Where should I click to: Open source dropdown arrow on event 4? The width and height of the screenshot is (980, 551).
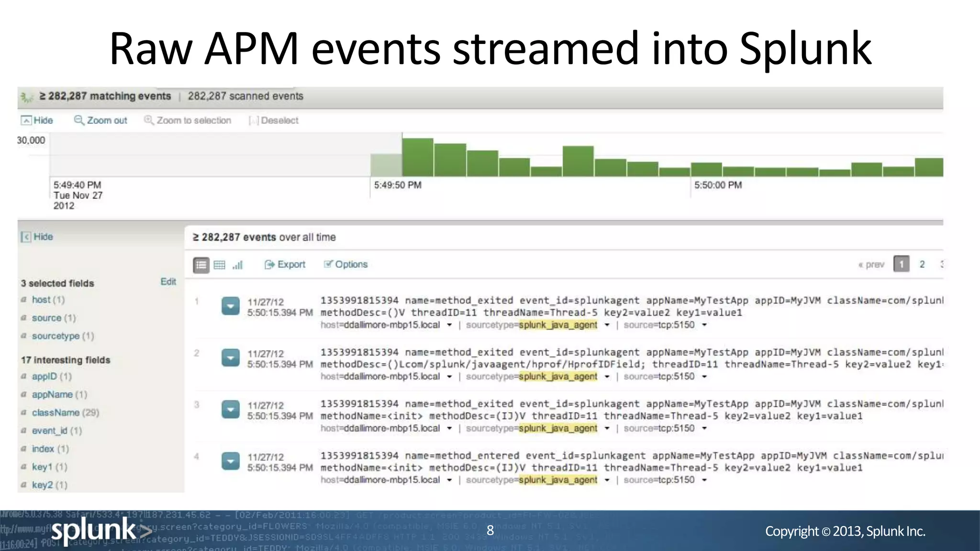tap(704, 480)
